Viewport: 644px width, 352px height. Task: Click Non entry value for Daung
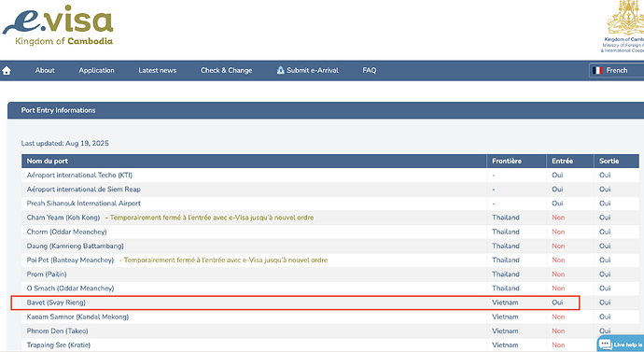point(558,246)
